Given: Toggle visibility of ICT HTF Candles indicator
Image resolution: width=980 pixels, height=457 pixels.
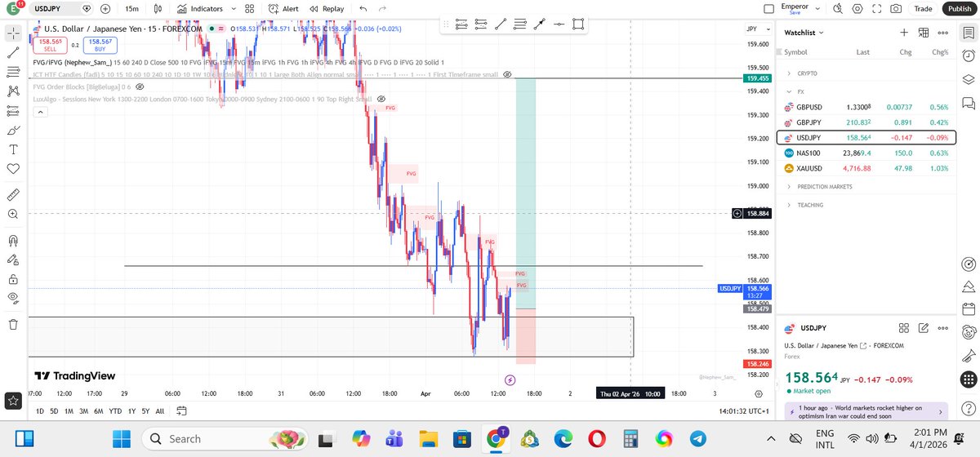Looking at the screenshot, I should click(507, 74).
